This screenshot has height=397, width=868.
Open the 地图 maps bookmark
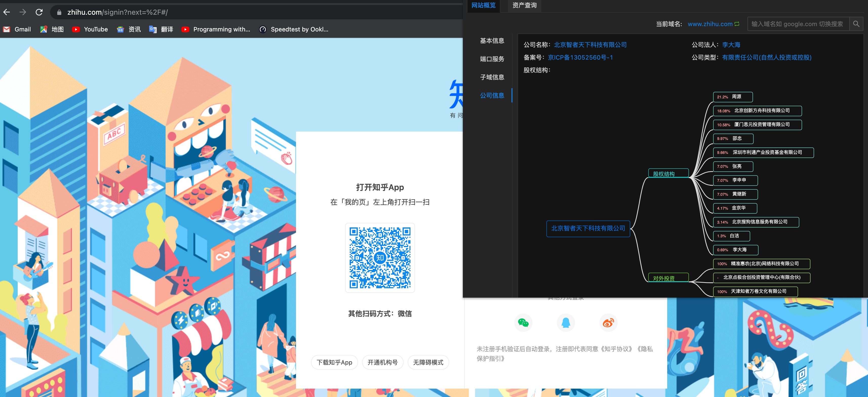tap(52, 29)
